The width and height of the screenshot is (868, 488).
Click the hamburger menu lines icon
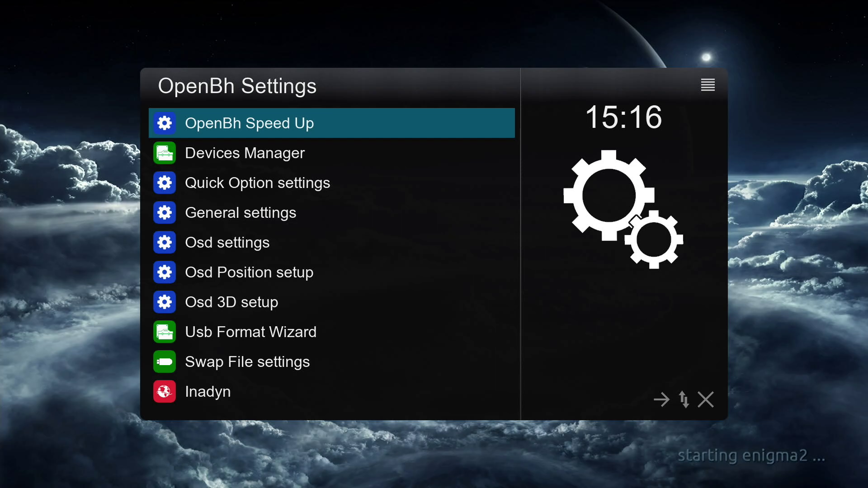pos(708,85)
